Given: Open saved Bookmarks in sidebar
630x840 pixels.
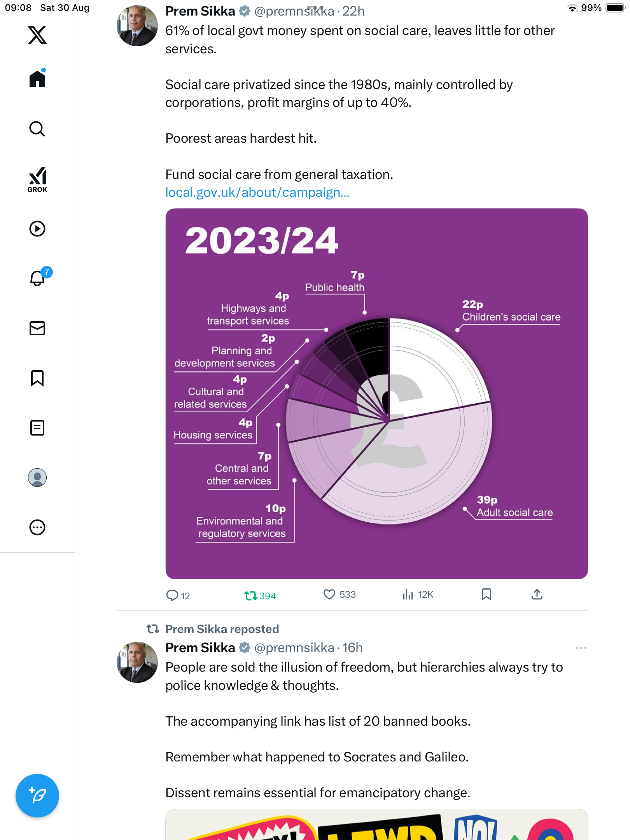Looking at the screenshot, I should [x=37, y=378].
